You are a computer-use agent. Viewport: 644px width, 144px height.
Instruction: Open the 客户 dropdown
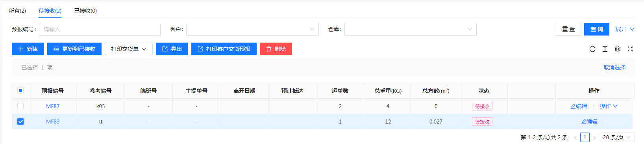click(x=252, y=29)
